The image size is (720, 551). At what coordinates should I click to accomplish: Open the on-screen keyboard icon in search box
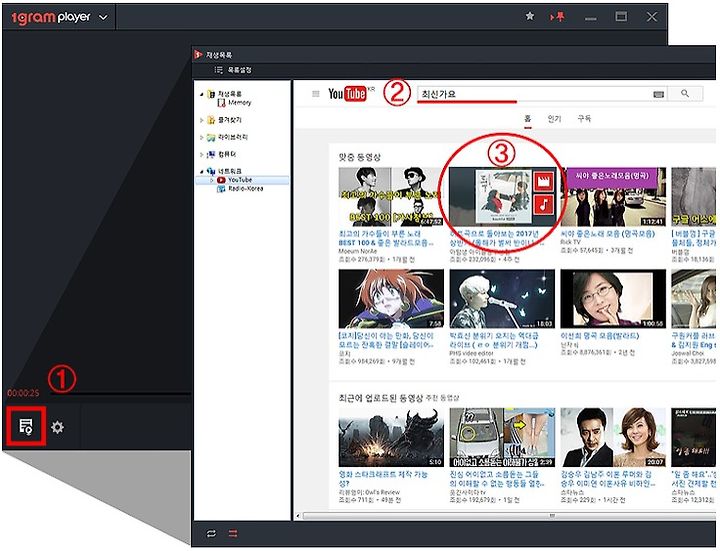tap(658, 94)
